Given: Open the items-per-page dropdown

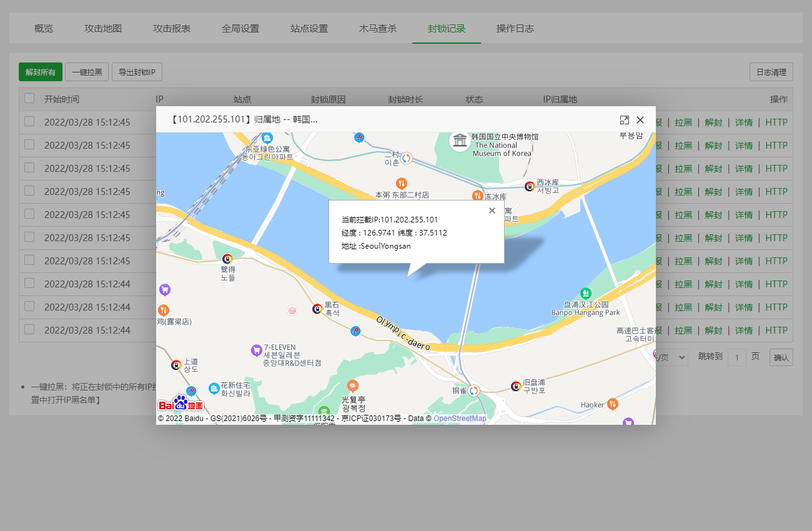Looking at the screenshot, I should pyautogui.click(x=672, y=357).
